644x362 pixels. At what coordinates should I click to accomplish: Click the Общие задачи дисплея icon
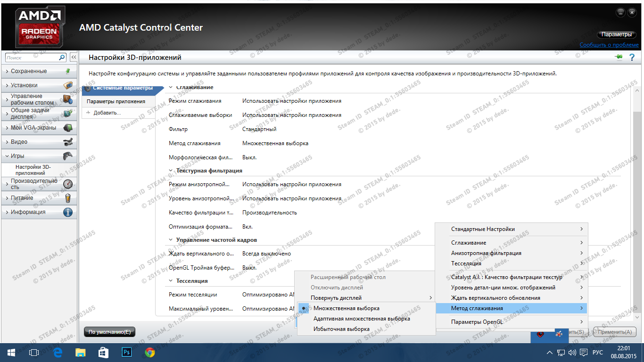(68, 114)
